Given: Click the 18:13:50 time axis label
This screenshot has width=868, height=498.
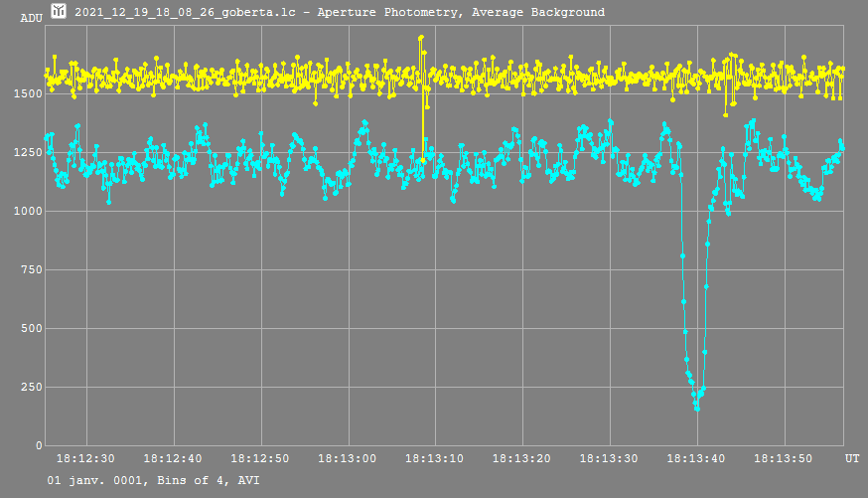Looking at the screenshot, I should click(785, 459).
